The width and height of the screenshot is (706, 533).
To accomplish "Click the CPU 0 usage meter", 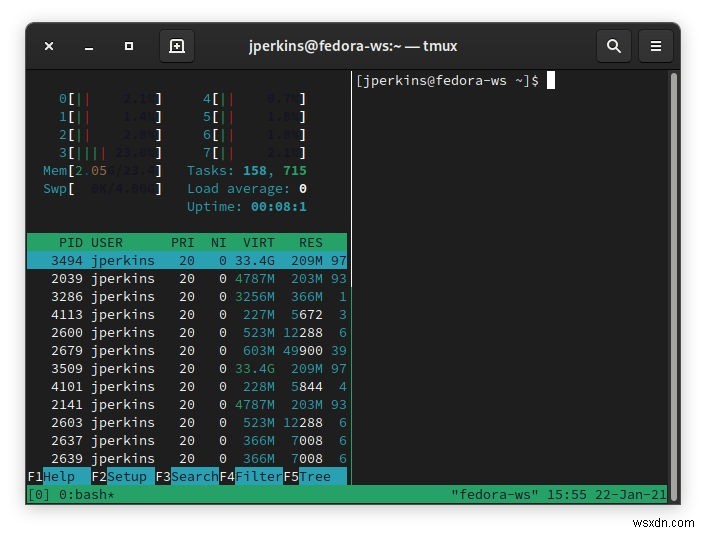I will tap(110, 99).
